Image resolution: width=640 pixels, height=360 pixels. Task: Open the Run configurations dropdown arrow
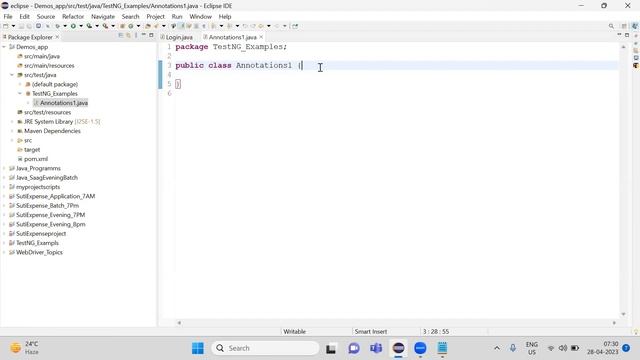pos(81,26)
